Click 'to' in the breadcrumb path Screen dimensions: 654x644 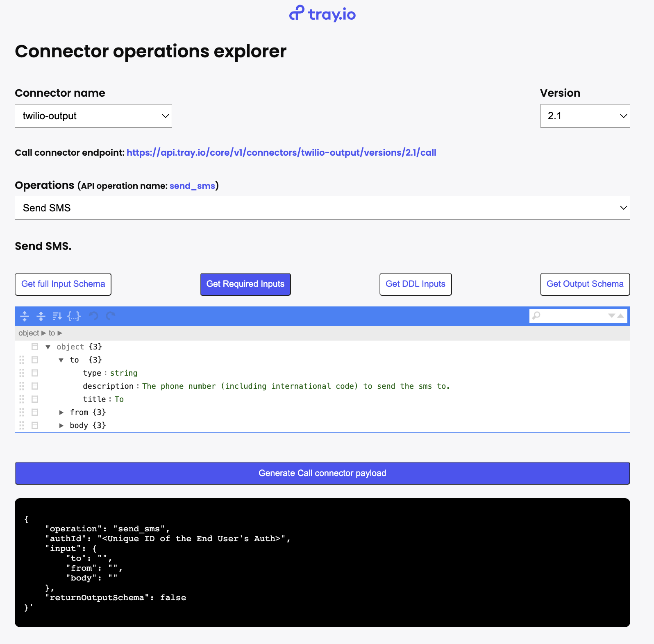pyautogui.click(x=52, y=333)
